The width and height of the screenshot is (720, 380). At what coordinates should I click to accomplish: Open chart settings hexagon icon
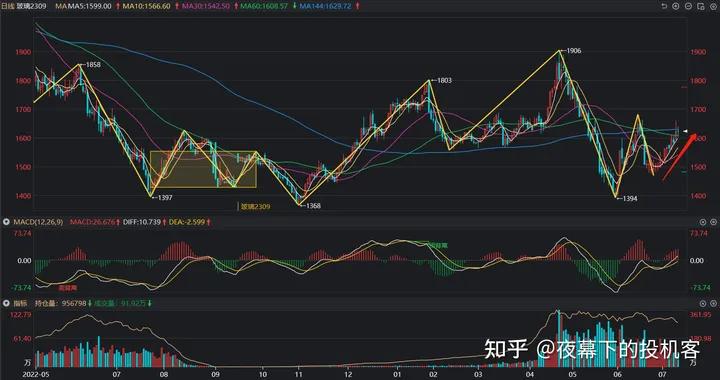click(713, 6)
